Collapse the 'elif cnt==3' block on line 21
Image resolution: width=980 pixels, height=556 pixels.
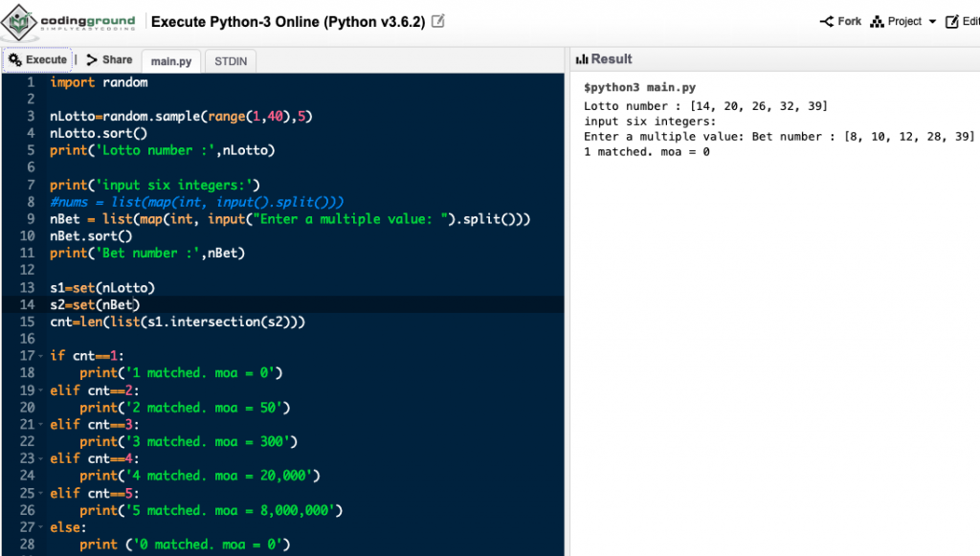point(40,425)
